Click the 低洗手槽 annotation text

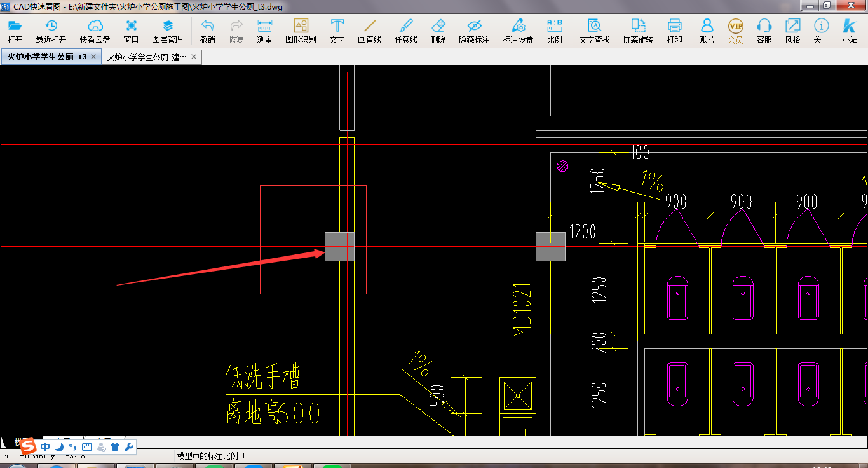coord(262,376)
